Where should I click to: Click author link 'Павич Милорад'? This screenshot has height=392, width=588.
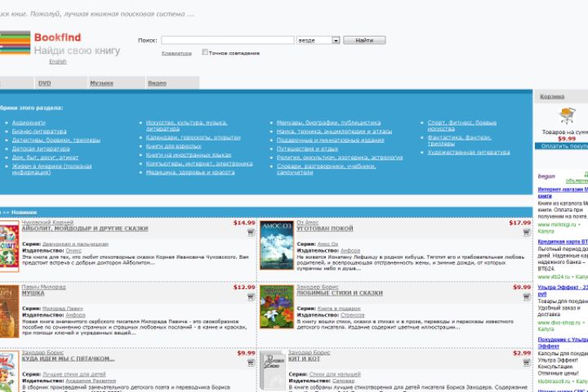43,287
